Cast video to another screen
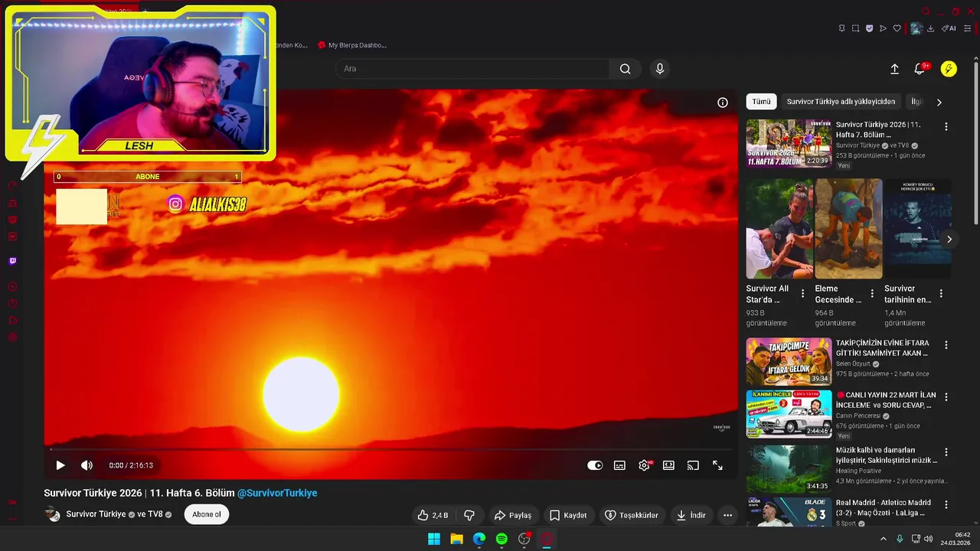This screenshot has height=551, width=980. [693, 465]
